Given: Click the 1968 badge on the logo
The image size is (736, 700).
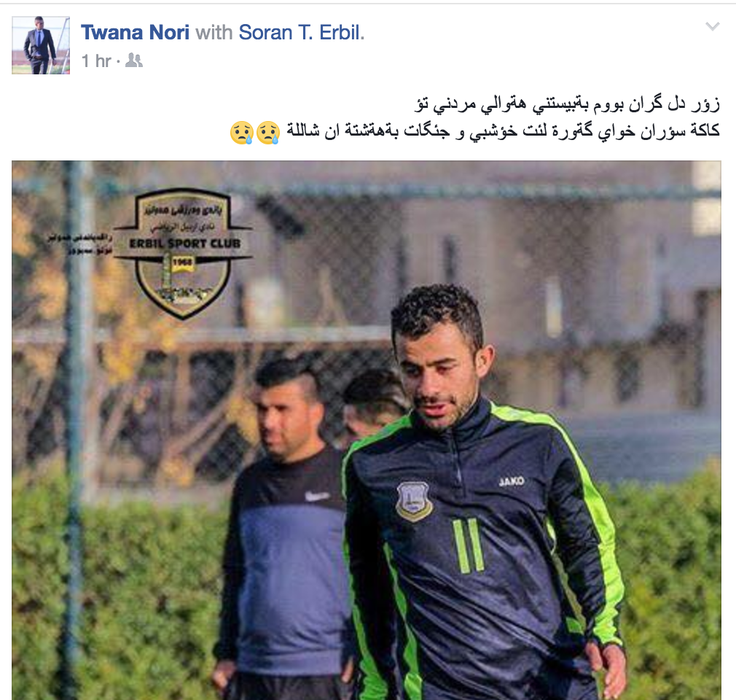Looking at the screenshot, I should click(x=181, y=263).
